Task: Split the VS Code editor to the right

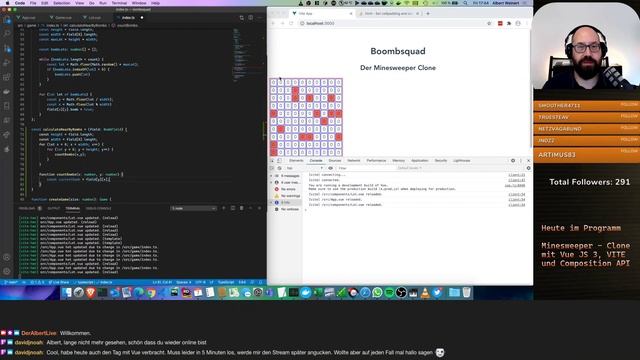Action: coord(251,18)
